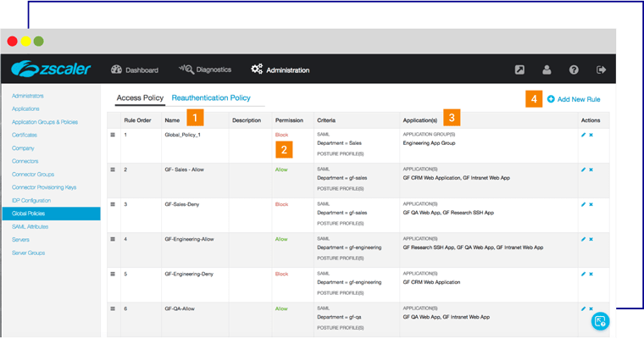Open the help question mark icon
The width and height of the screenshot is (644, 339).
574,69
